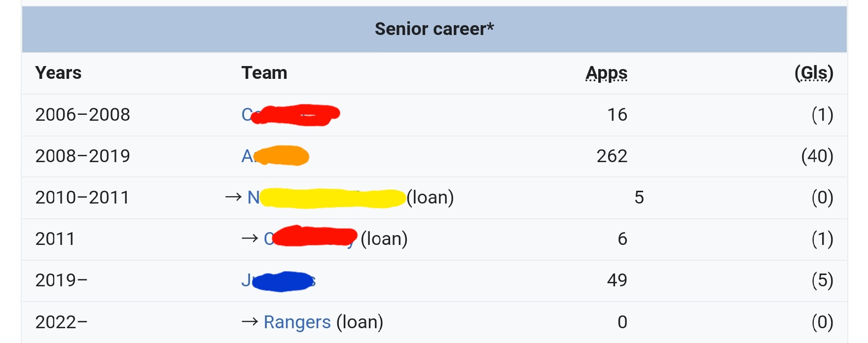Click the Gls column abbreviation
Screen dimensions: 868x343
tap(814, 73)
